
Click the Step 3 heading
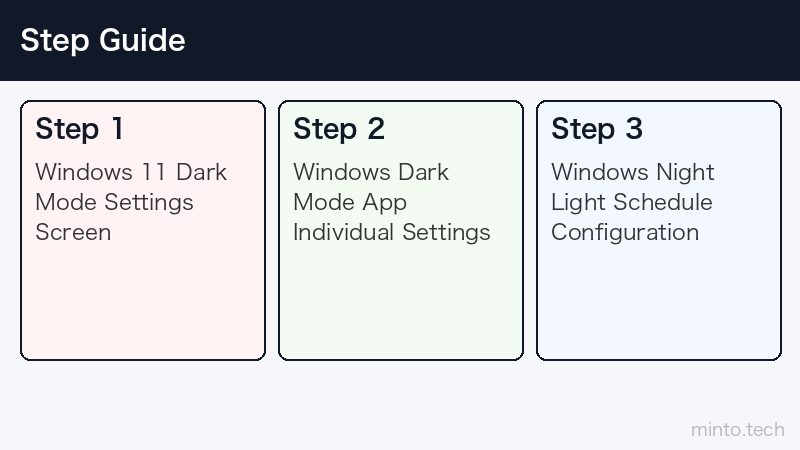tap(597, 129)
